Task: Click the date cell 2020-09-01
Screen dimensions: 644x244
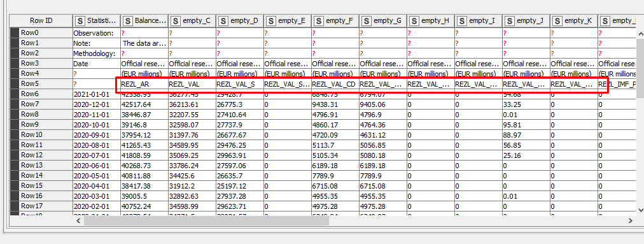Action: [x=96, y=135]
